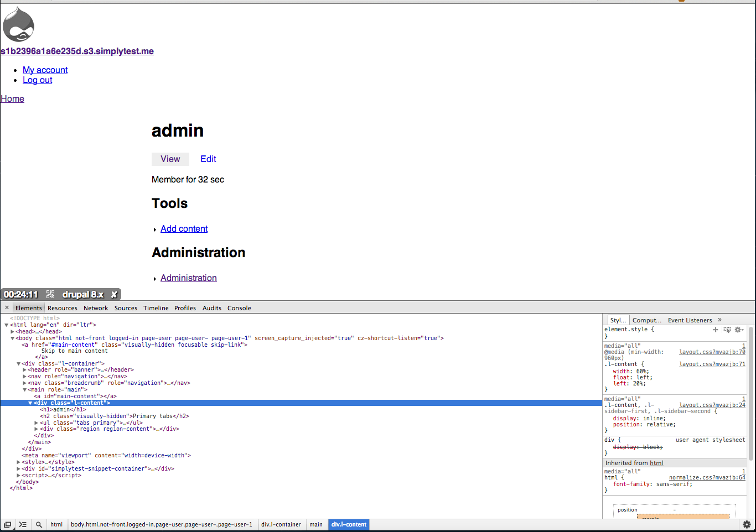756x532 pixels.
Task: Select the Elements tab
Action: tap(28, 308)
